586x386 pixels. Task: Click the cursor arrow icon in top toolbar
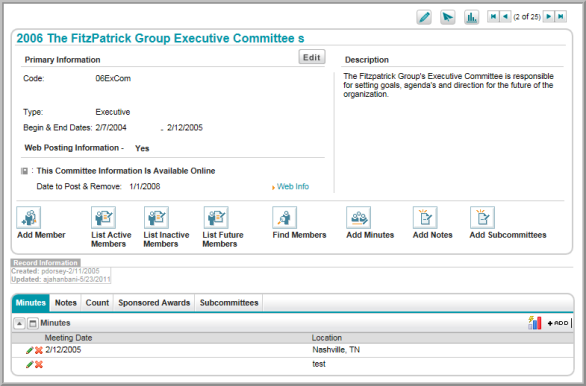pyautogui.click(x=447, y=17)
